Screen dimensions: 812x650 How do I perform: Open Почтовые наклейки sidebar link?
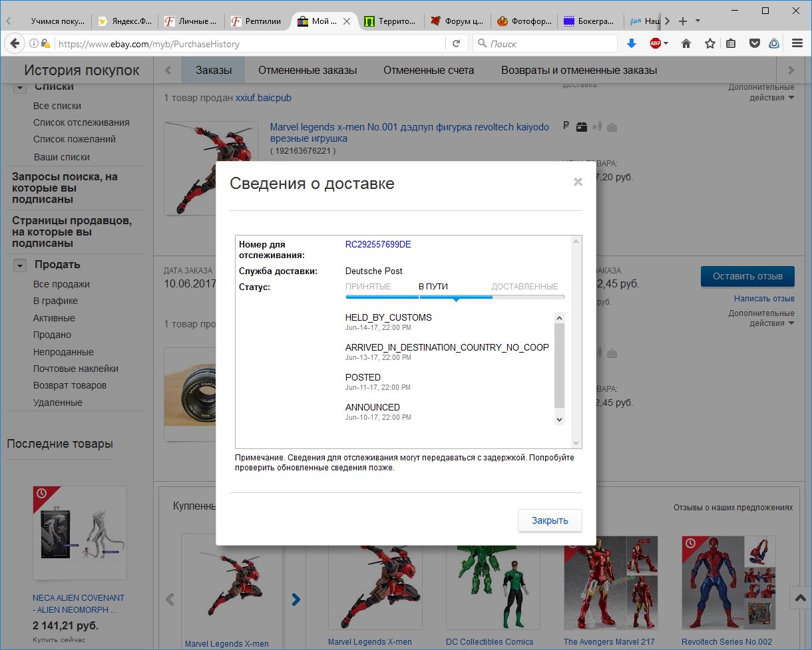pos(76,369)
